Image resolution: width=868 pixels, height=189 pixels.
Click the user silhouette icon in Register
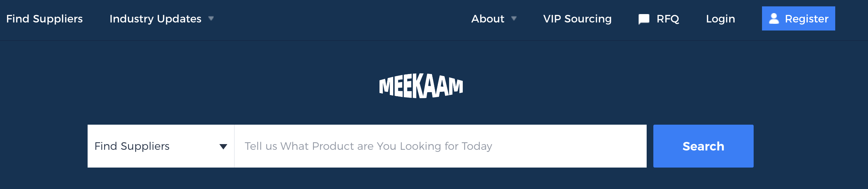(774, 18)
